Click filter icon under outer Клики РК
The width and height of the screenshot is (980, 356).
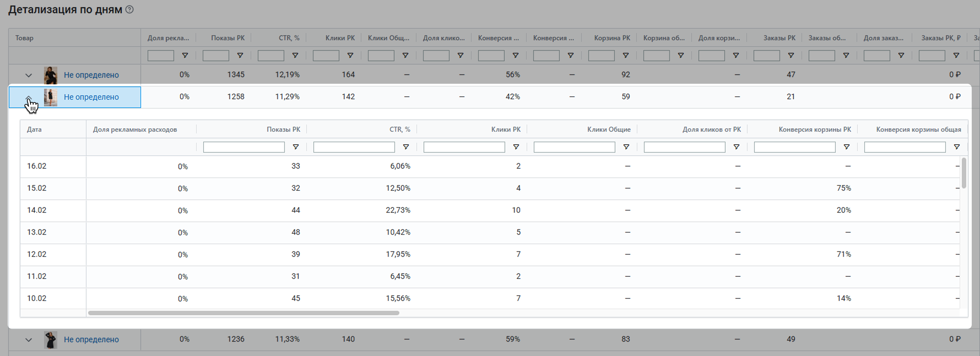point(350,56)
